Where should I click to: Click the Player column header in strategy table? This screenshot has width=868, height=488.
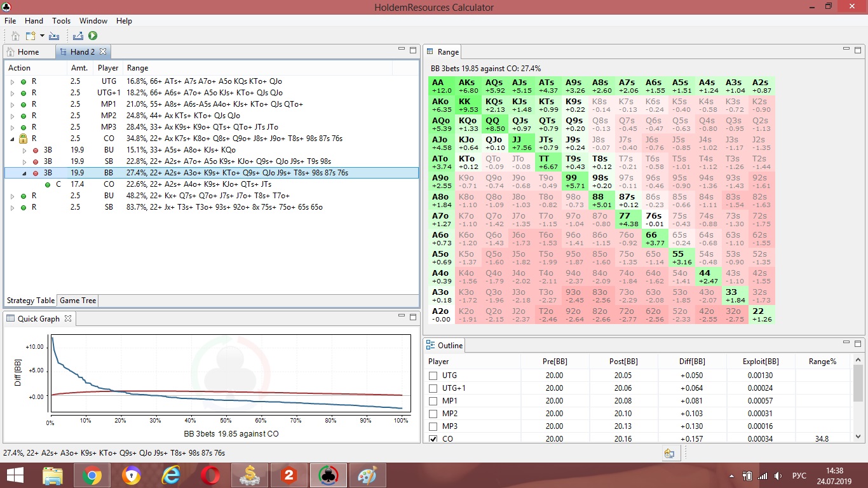coord(108,68)
